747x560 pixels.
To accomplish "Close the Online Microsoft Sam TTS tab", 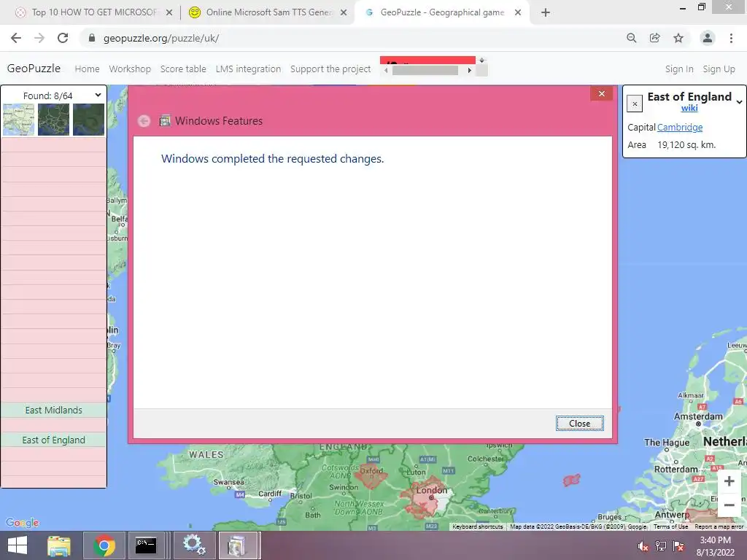I will pos(344,12).
